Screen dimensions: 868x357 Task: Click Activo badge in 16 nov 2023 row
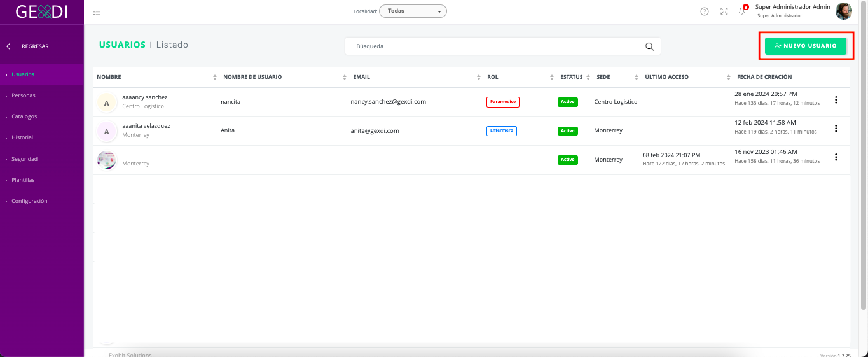click(x=568, y=160)
